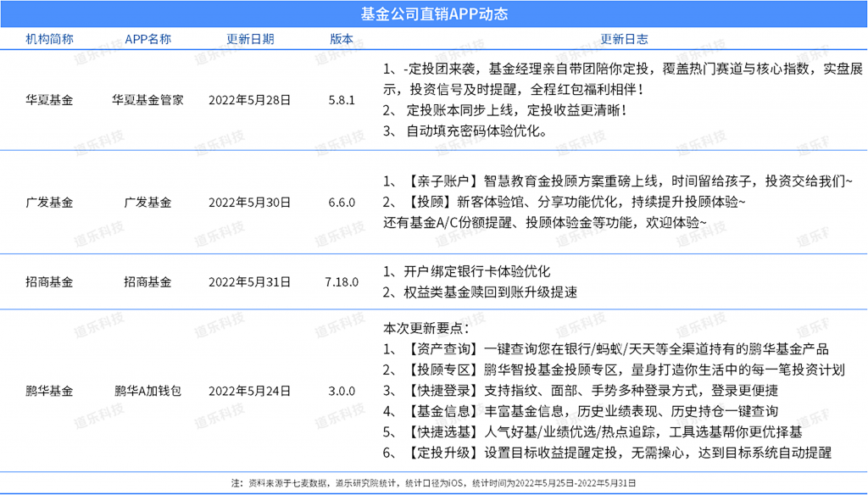The height and width of the screenshot is (495, 868).
Task: Select the "【资产查询】" log line
Action: point(605,349)
